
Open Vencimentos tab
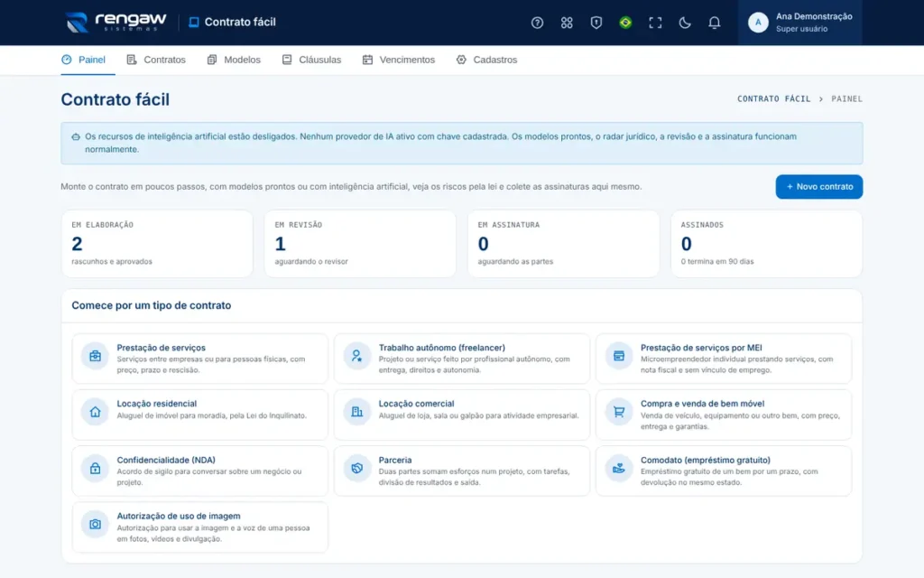(399, 60)
